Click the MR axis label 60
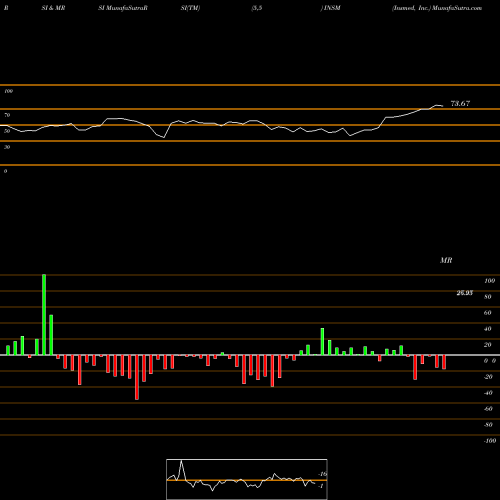Viewport: 500px width, 500px height. [488, 313]
